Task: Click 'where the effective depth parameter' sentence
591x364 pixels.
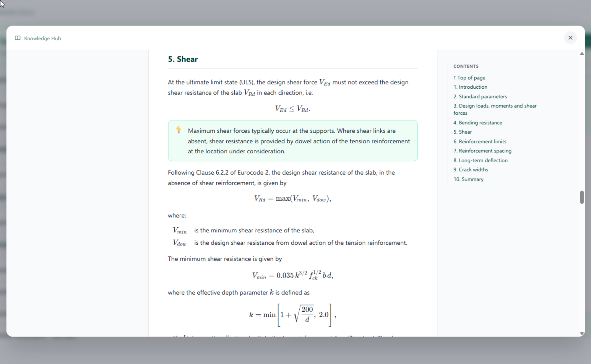Action: coord(239,292)
